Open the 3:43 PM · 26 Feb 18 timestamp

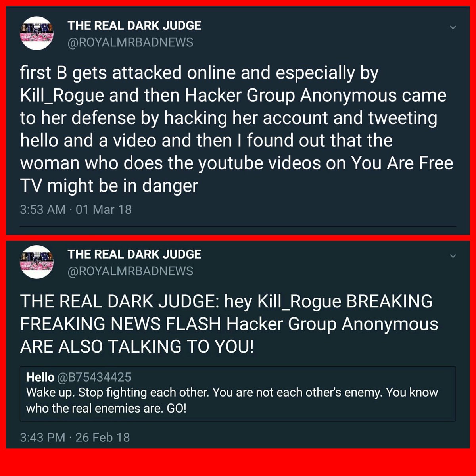coord(75,438)
